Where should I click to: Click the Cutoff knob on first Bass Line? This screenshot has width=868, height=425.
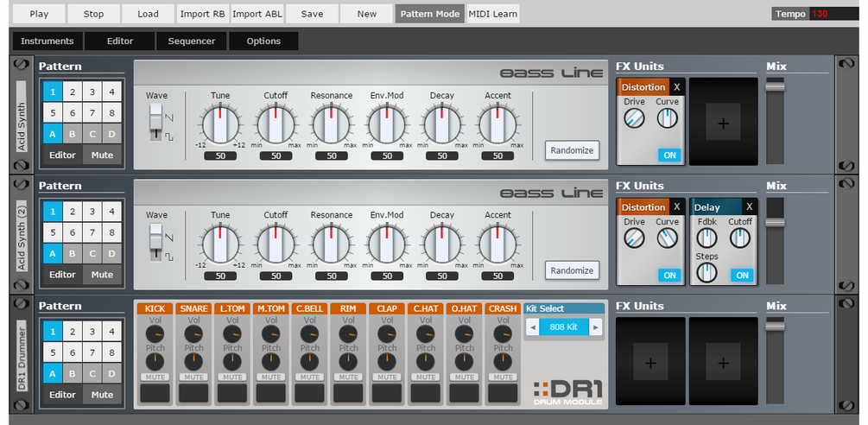(276, 124)
